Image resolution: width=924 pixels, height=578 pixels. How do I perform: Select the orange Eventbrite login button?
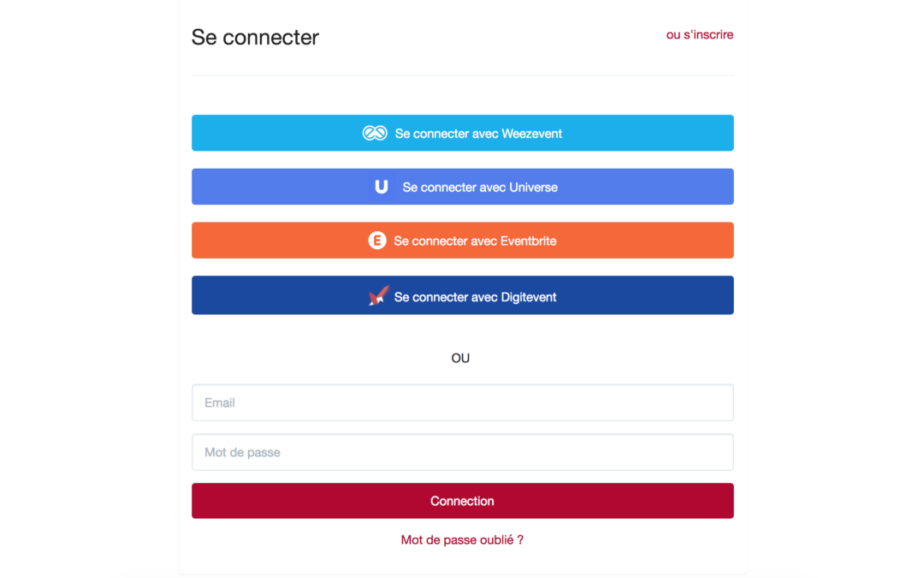pos(463,241)
